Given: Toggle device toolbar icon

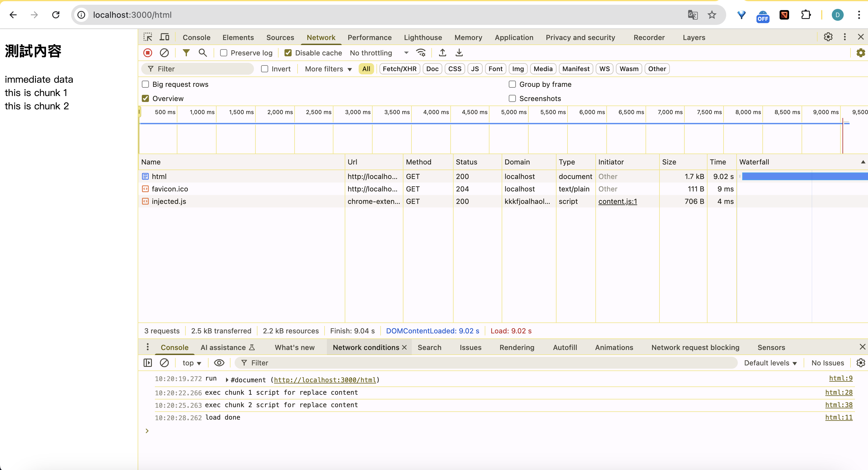Looking at the screenshot, I should (x=164, y=37).
